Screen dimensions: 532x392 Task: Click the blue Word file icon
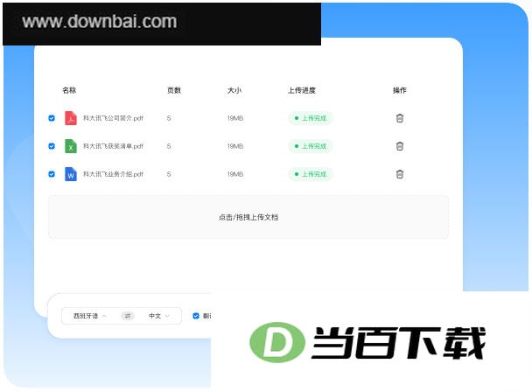(x=71, y=174)
